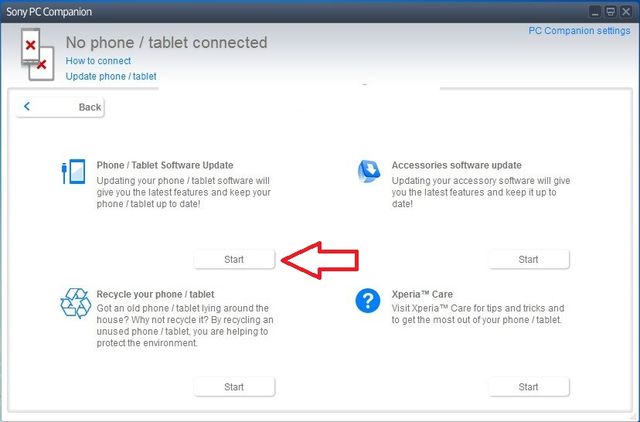The image size is (640, 422).
Task: Click the Accessories software update icon
Action: coord(369,171)
